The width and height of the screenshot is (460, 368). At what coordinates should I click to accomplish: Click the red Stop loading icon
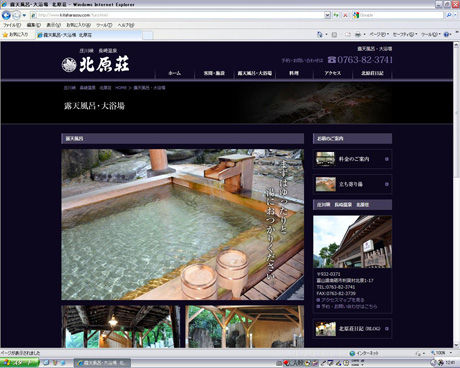(x=345, y=15)
